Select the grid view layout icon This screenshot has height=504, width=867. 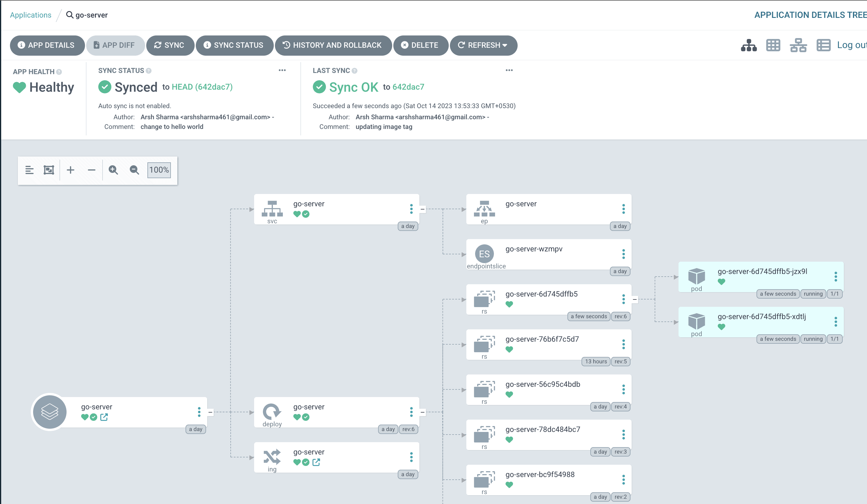click(773, 45)
